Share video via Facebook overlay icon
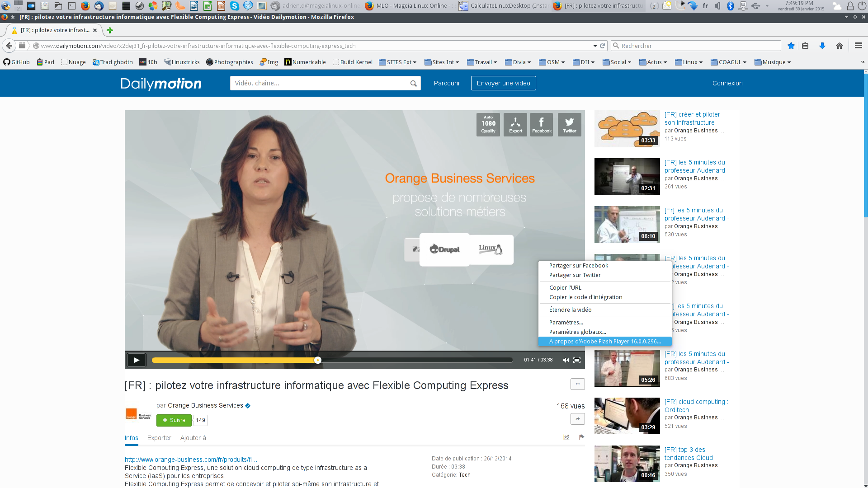The height and width of the screenshot is (488, 868). click(x=542, y=125)
